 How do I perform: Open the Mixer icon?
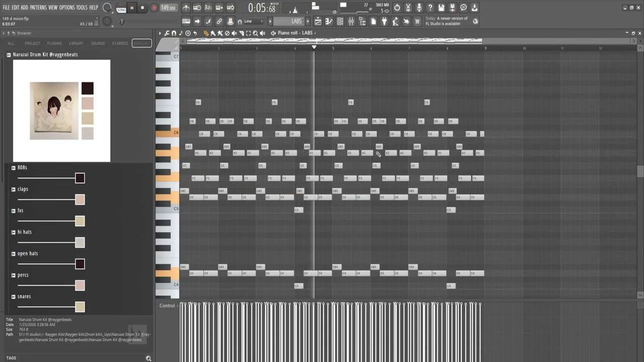[x=351, y=21]
